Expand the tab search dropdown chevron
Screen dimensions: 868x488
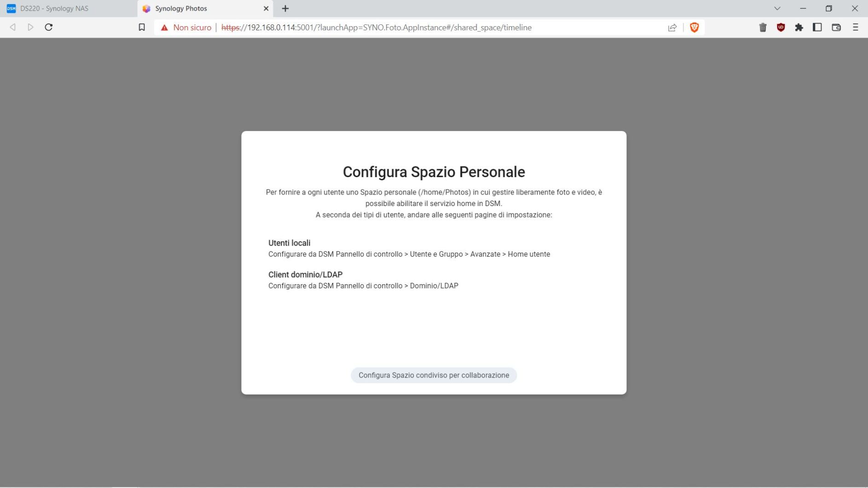pyautogui.click(x=777, y=9)
